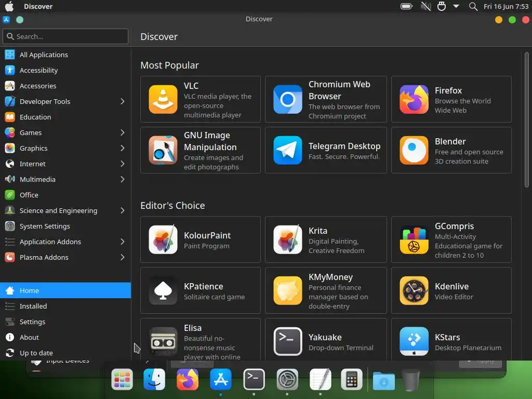532x399 pixels.
Task: Check the Up to date status
Action: pyautogui.click(x=65, y=353)
